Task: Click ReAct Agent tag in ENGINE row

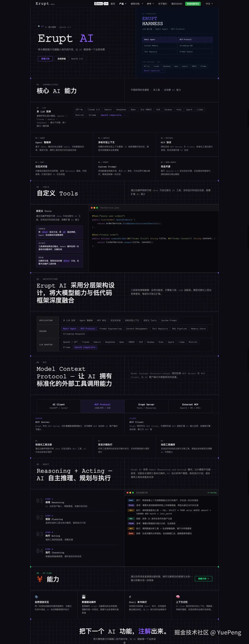Action: [70, 329]
